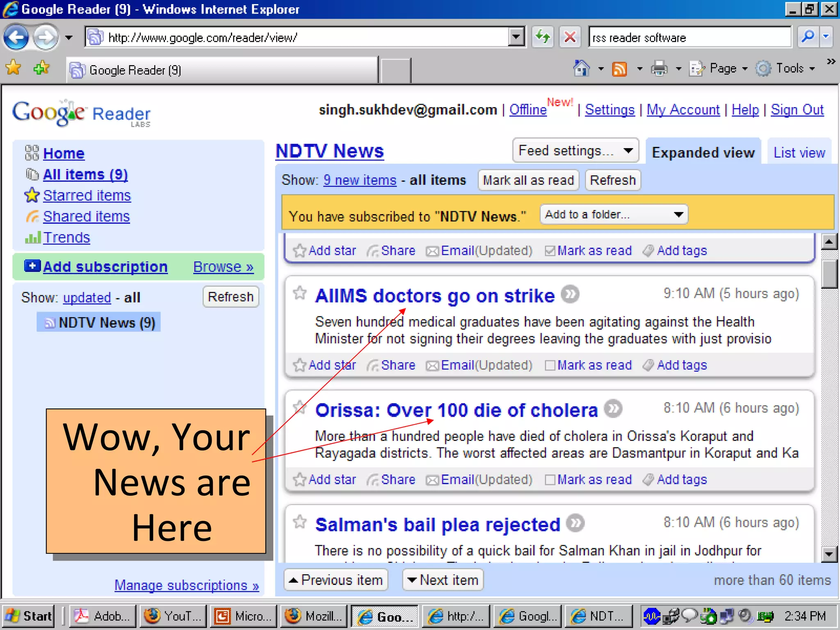Viewport: 840px width, 630px height.
Task: Open recent pages dropdown next to Forward
Action: 68,38
